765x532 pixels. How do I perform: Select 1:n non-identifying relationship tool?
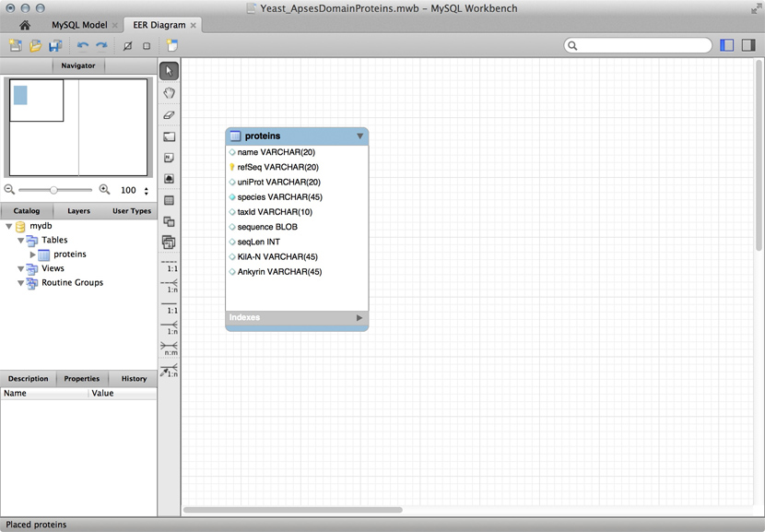click(x=170, y=287)
